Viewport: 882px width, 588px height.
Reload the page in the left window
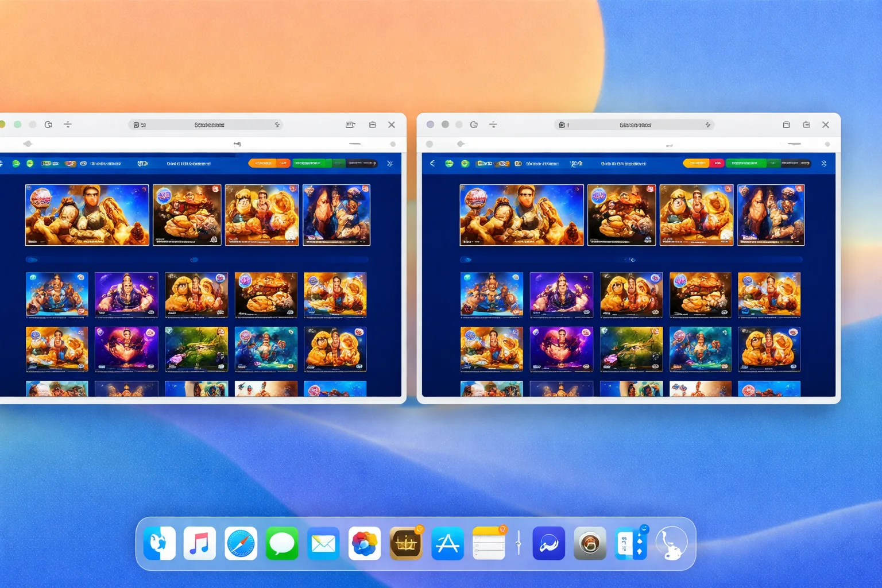click(48, 125)
